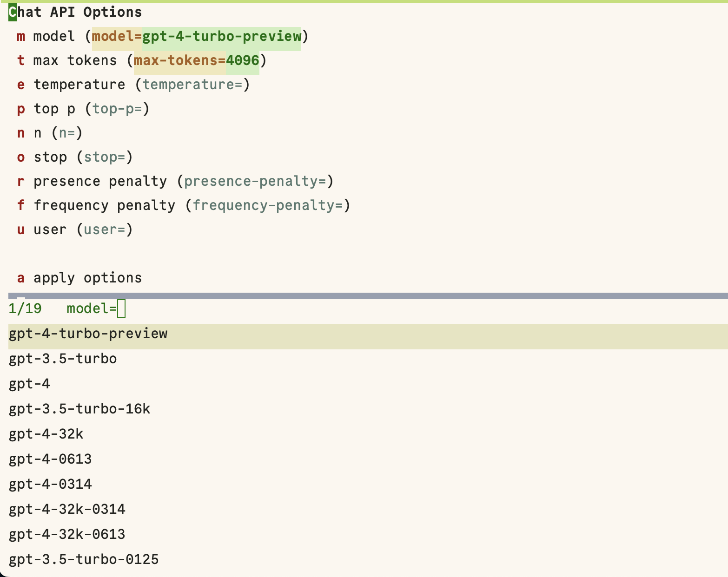Viewport: 728px width, 577px height.
Task: Click the Chat API Options heading
Action: (75, 12)
